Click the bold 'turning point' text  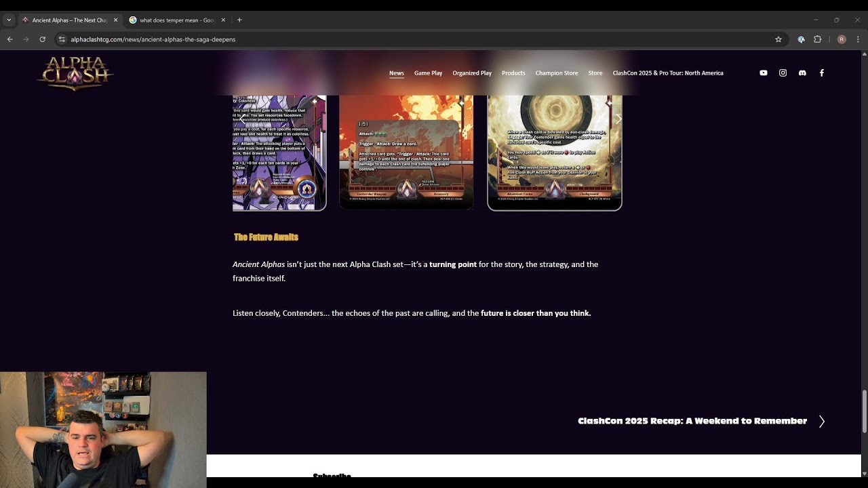point(453,264)
